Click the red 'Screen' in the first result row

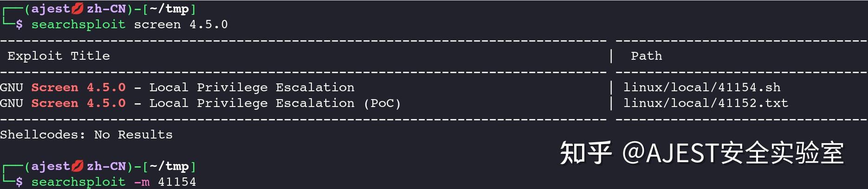click(x=55, y=88)
